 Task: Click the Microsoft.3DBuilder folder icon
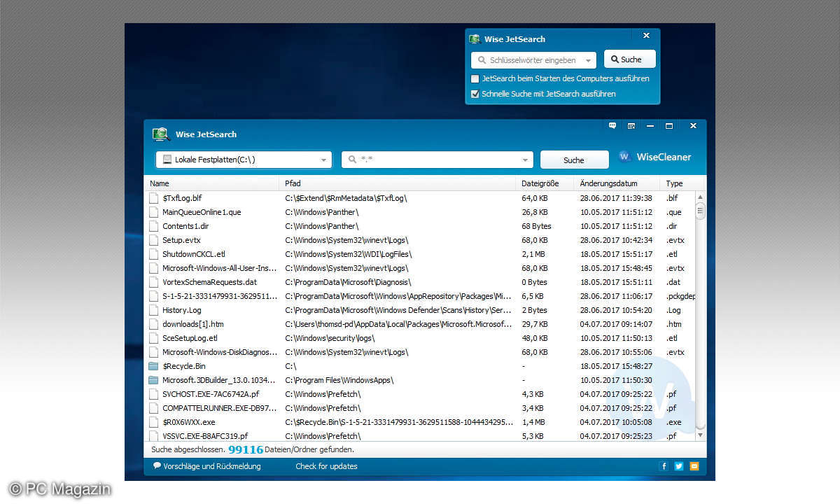(153, 380)
